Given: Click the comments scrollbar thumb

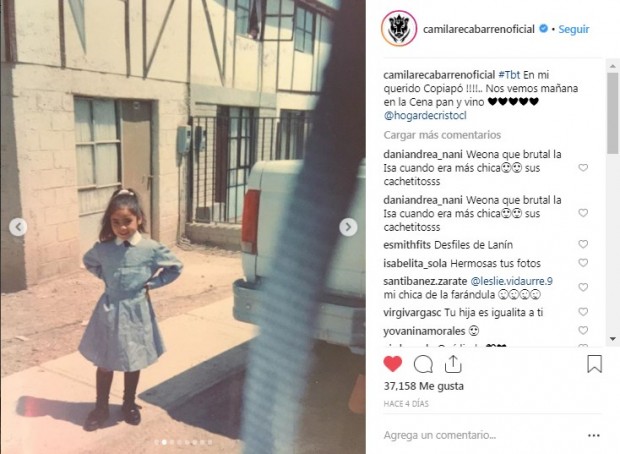Looking at the screenshot, I should click(612, 113).
